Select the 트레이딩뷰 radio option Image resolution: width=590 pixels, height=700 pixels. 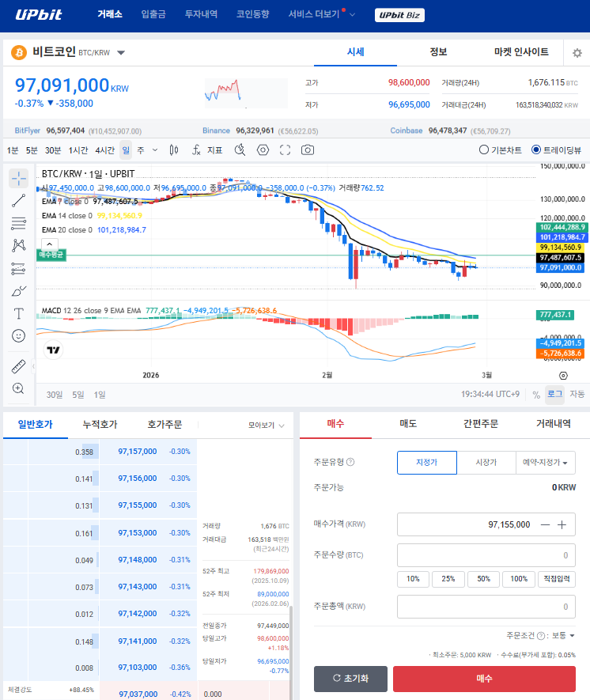pyautogui.click(x=557, y=150)
